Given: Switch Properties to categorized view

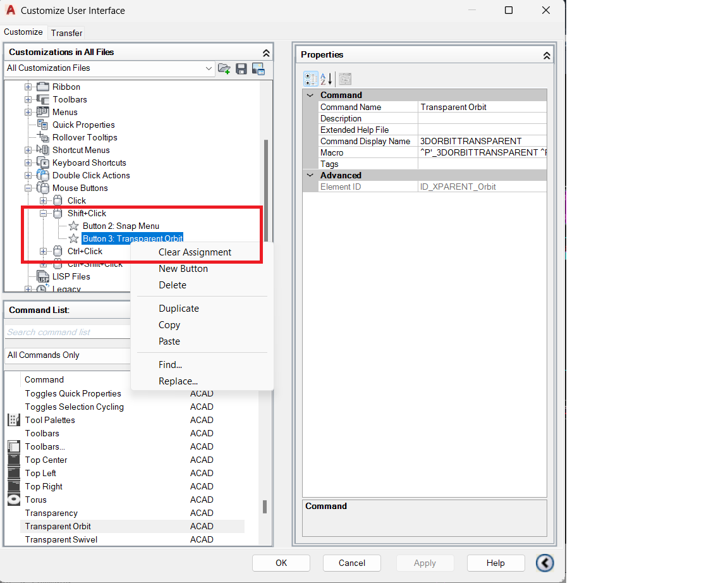Looking at the screenshot, I should [x=311, y=79].
